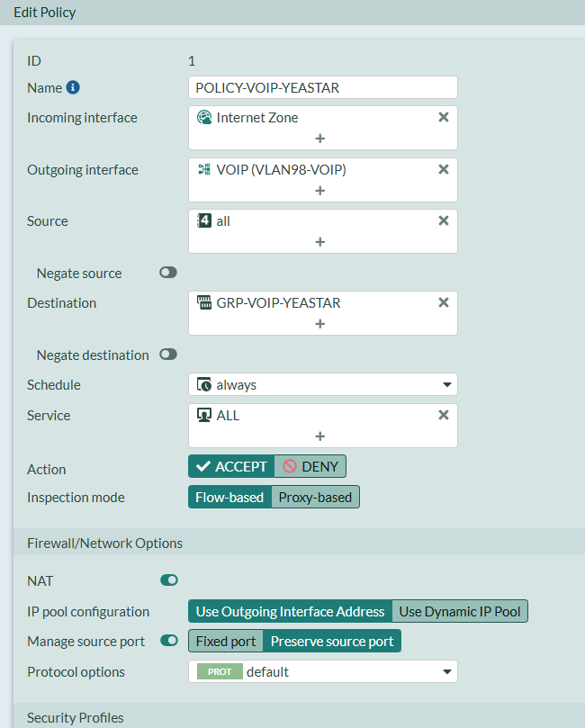Enable the Negate destination toggle
Viewport: 585px width, 728px height.
click(168, 355)
